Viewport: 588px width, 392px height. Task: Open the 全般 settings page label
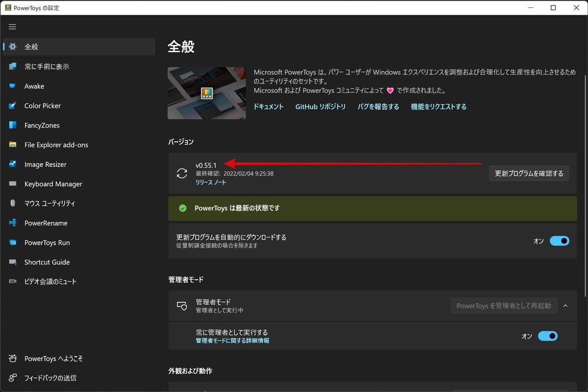click(x=31, y=47)
